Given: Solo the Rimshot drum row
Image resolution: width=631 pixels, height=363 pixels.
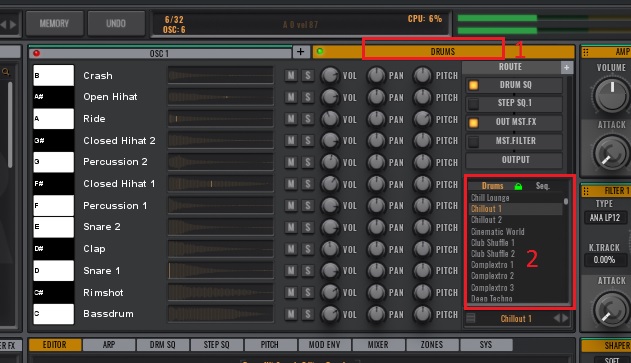Looking at the screenshot, I should coord(308,293).
